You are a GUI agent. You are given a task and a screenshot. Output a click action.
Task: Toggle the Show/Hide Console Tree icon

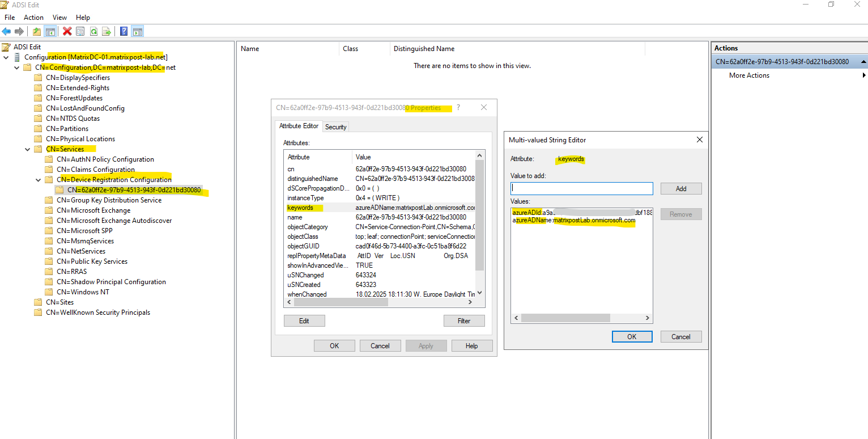tap(50, 31)
